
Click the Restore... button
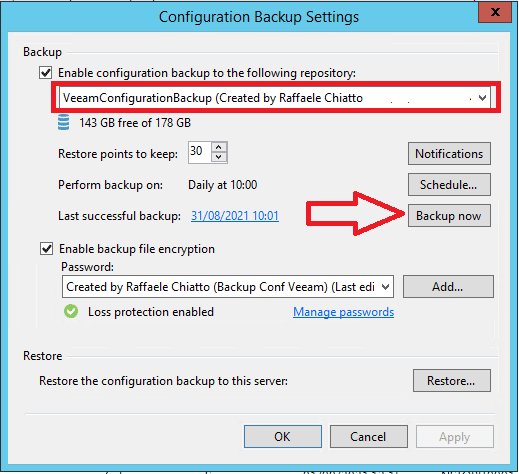(x=452, y=381)
